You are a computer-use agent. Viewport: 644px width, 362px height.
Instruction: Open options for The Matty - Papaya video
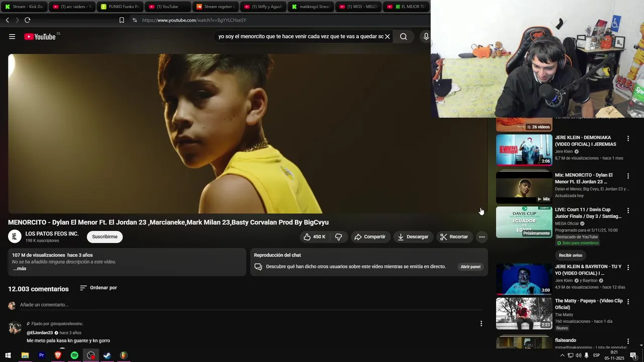pos(628,302)
